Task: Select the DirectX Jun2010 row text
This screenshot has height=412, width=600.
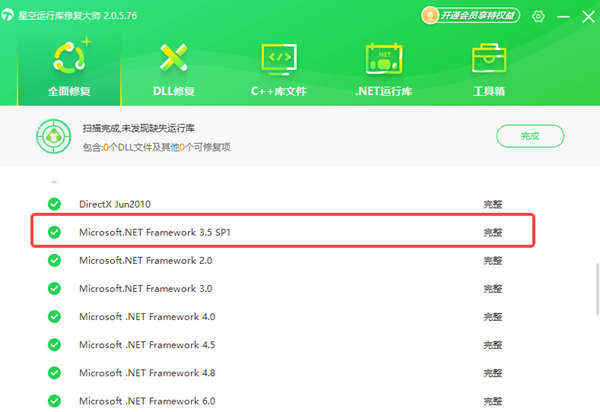Action: pyautogui.click(x=115, y=204)
